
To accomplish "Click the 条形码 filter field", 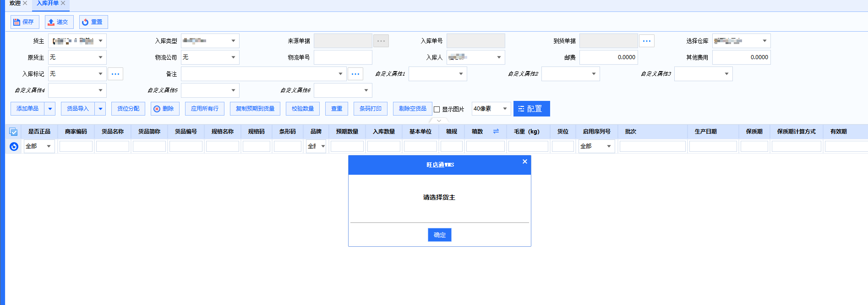I will [288, 146].
